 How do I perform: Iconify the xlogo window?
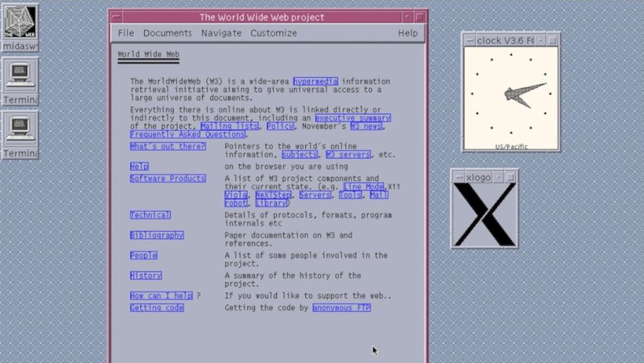pos(498,177)
